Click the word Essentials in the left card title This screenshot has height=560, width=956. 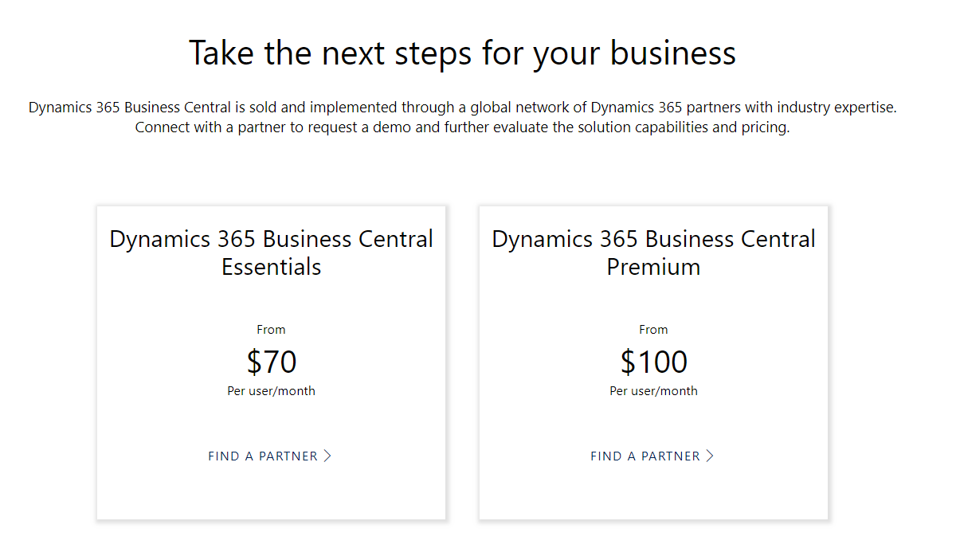point(272,267)
